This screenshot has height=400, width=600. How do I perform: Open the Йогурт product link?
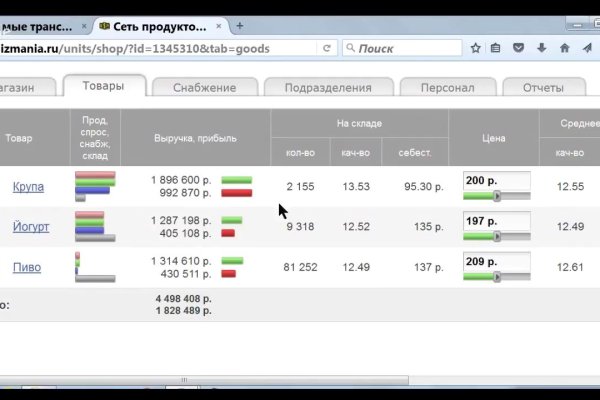(30, 227)
